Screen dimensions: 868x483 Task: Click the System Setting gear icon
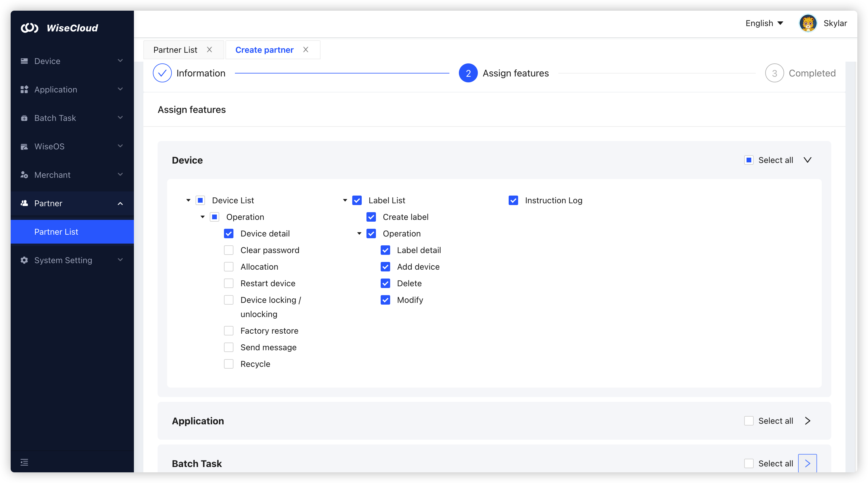pyautogui.click(x=24, y=260)
